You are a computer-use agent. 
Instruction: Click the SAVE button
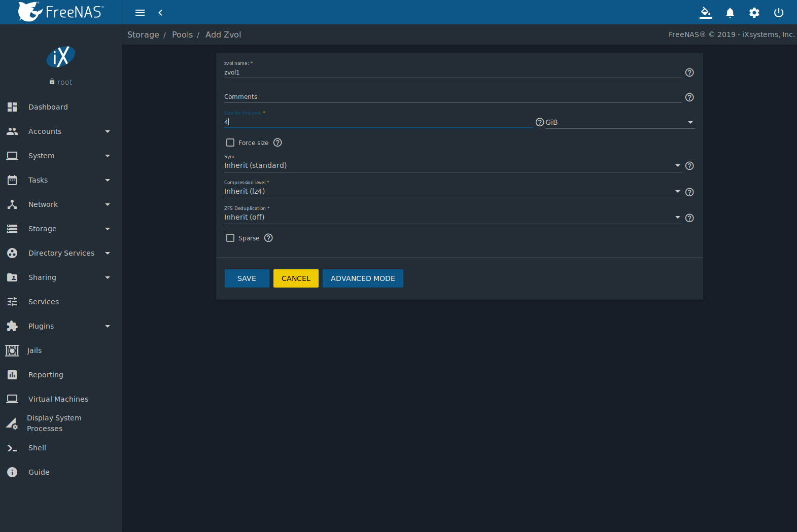[x=247, y=278]
